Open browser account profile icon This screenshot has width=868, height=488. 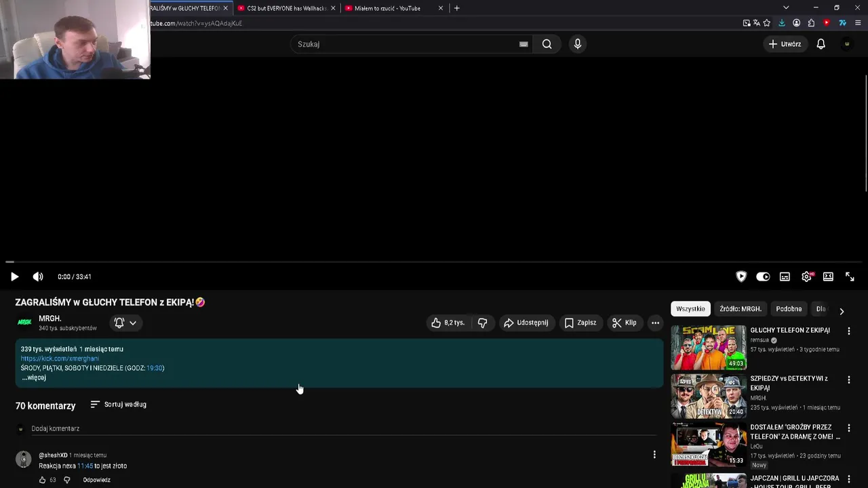click(x=797, y=23)
